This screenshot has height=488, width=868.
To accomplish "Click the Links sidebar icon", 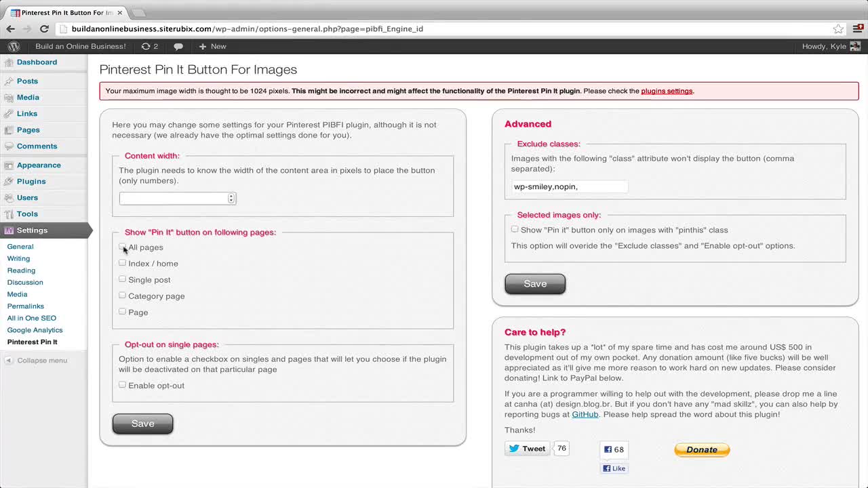I will 9,114.
